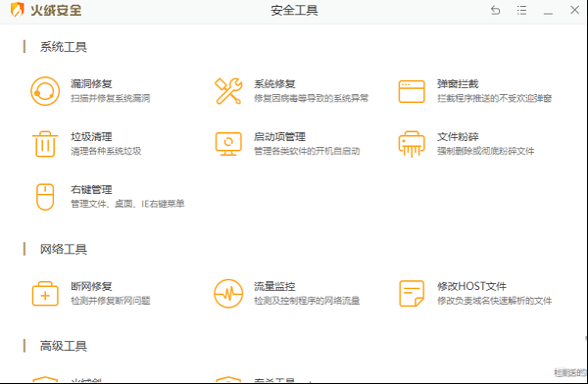Click the 安全工具 window title
The image size is (588, 384).
[x=294, y=10]
